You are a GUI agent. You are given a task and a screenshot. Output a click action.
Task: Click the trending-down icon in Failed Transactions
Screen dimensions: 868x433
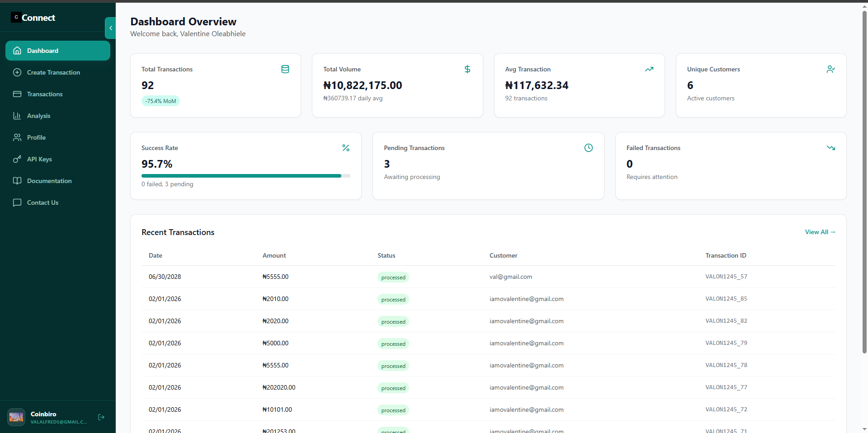[x=831, y=148]
